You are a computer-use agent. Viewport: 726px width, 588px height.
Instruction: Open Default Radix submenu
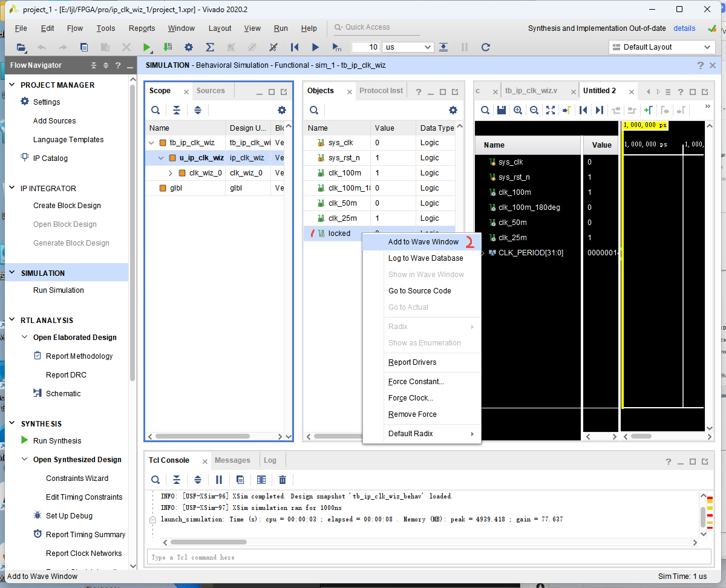(x=422, y=434)
